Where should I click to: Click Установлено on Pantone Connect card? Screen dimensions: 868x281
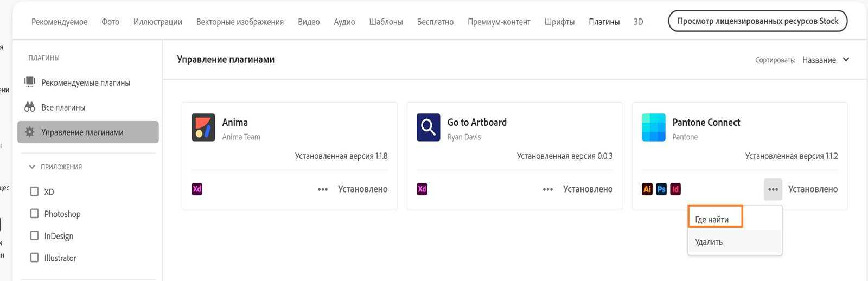pyautogui.click(x=813, y=189)
